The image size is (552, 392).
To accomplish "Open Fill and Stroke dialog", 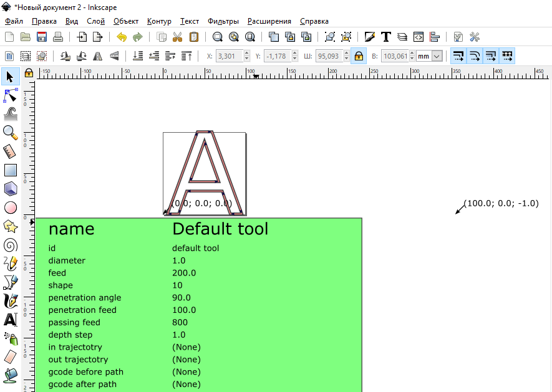I will [x=370, y=37].
